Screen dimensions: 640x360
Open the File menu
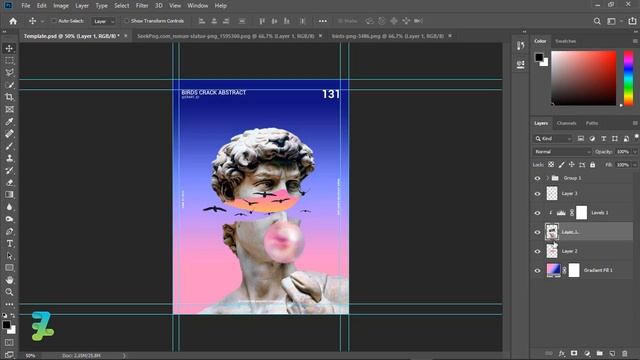tap(26, 6)
